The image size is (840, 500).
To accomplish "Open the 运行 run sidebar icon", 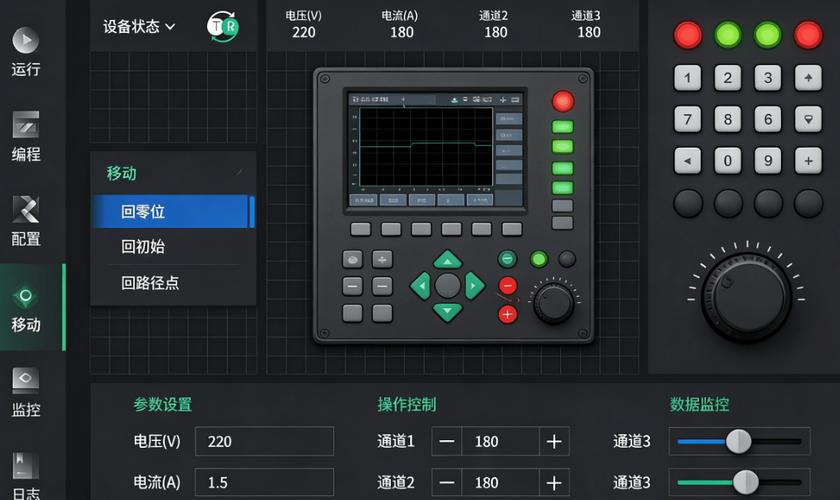I will click(26, 52).
